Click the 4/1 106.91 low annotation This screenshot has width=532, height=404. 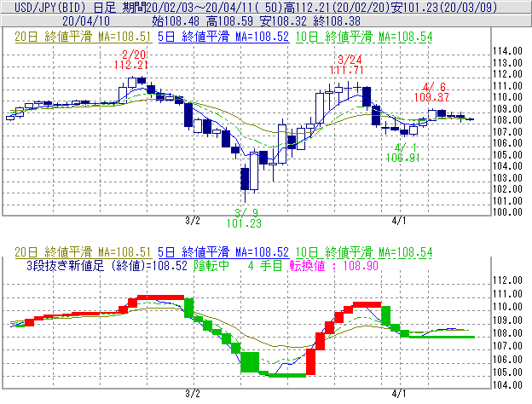(x=402, y=153)
